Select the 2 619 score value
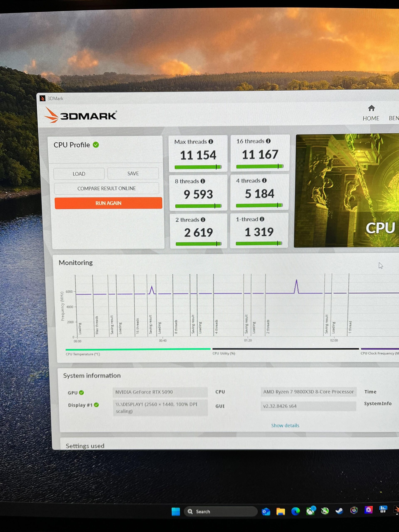Screen dimensions: 399x532 [198, 233]
